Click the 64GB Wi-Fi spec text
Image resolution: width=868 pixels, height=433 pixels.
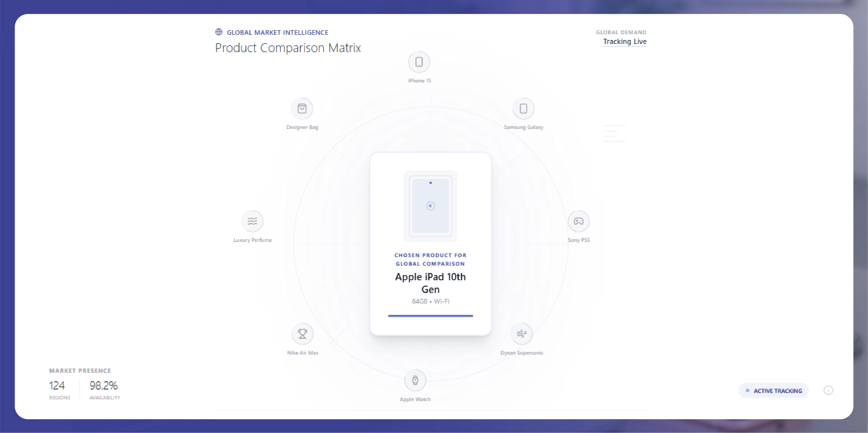coord(430,301)
